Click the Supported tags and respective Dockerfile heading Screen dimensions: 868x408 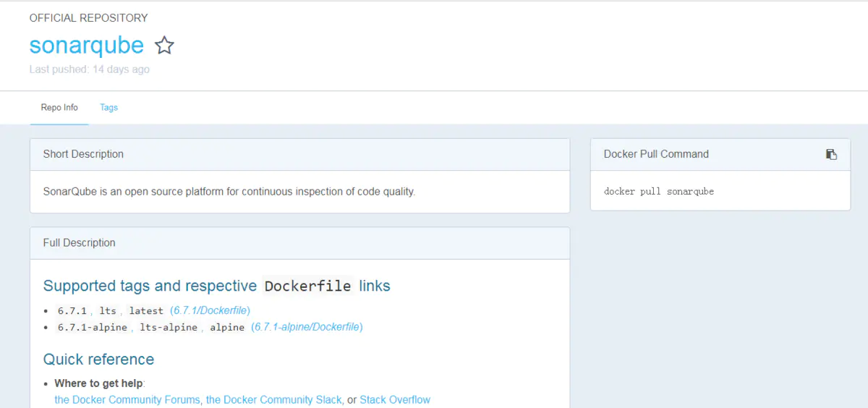pyautogui.click(x=216, y=286)
